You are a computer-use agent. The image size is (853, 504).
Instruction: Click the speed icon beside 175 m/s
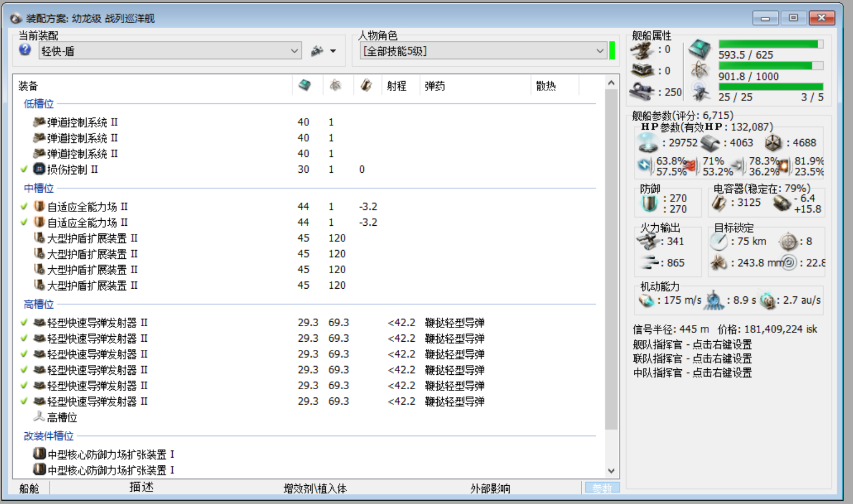coord(647,300)
